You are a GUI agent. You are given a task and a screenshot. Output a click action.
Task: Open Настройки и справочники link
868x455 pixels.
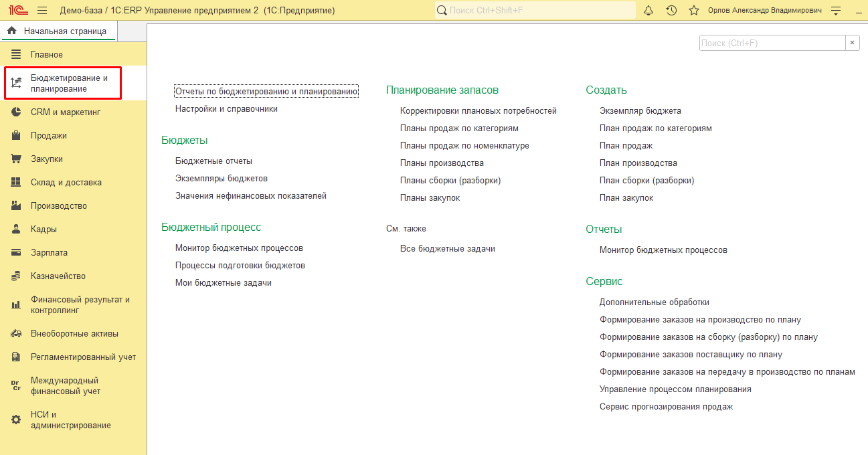(x=226, y=108)
